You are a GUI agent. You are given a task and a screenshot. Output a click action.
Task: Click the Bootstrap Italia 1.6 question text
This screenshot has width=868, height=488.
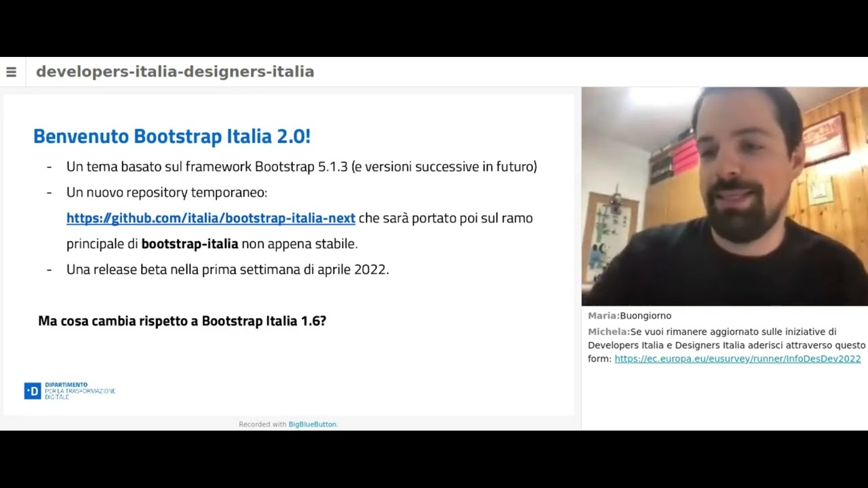(182, 321)
